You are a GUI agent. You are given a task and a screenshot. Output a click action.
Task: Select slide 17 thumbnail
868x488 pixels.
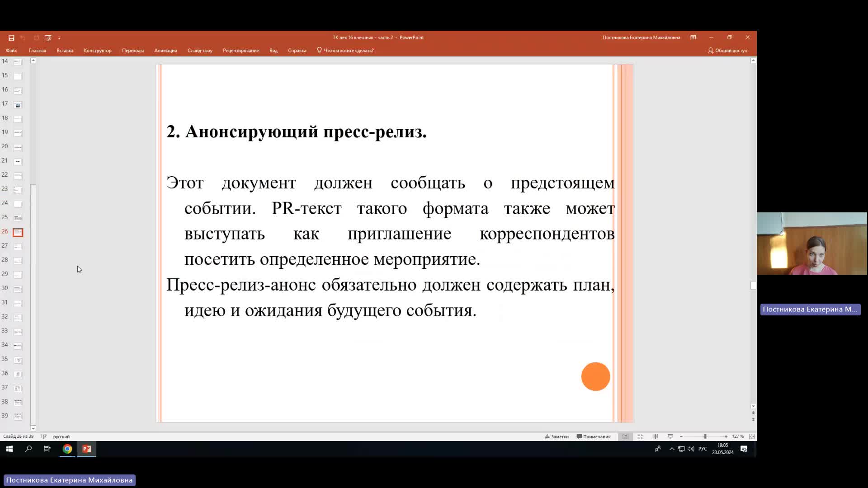[x=18, y=105]
